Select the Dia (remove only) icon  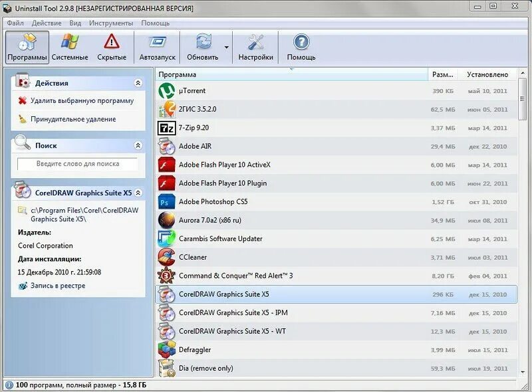coord(167,368)
